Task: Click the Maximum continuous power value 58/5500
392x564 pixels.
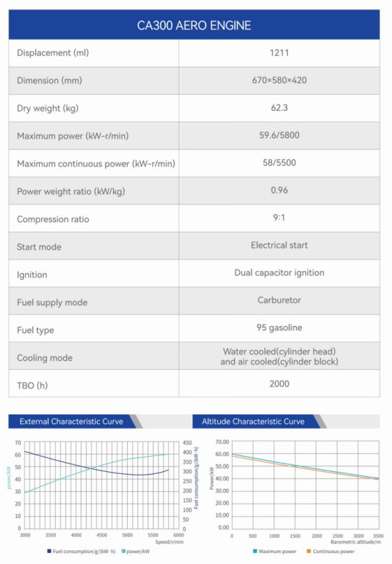Action: [279, 162]
